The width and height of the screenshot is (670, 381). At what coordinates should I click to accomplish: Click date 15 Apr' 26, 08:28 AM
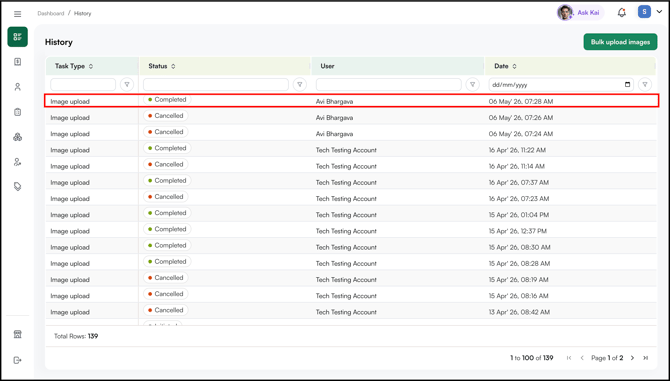pyautogui.click(x=520, y=264)
